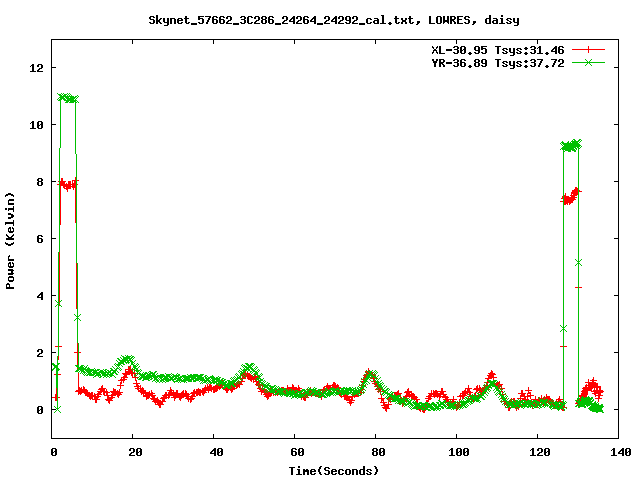Click the x-axis tick label "40"
This screenshot has width=640, height=480.
pyautogui.click(x=216, y=452)
